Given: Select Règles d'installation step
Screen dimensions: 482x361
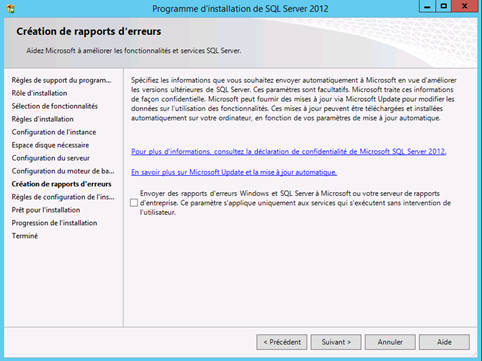Looking at the screenshot, I should [x=43, y=119].
